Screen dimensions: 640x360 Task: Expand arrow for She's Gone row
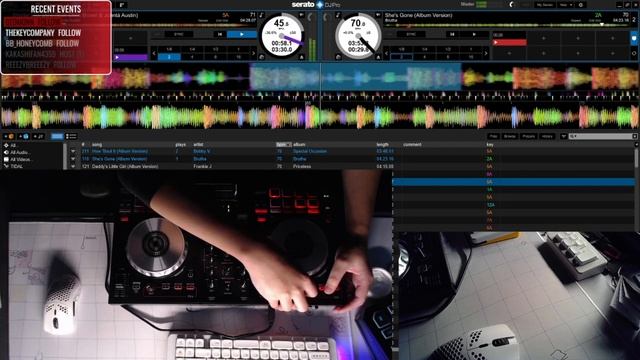point(73,159)
